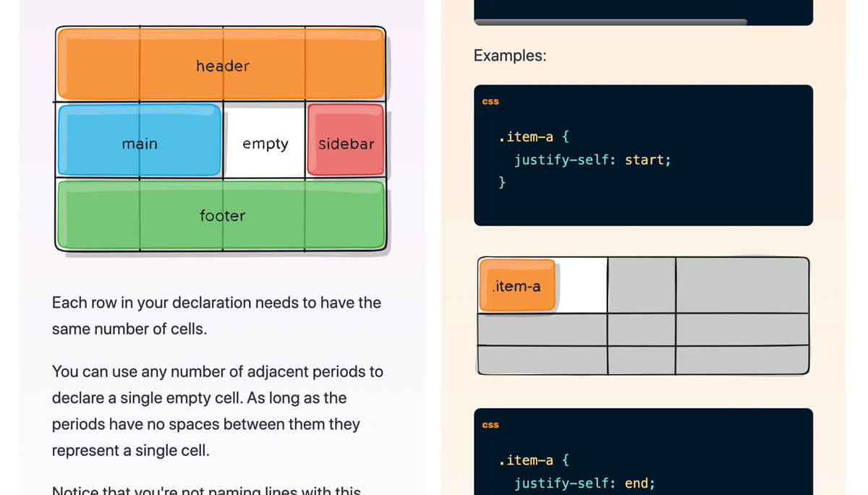
Task: Click the dark code panel at the top right
Action: click(x=644, y=10)
